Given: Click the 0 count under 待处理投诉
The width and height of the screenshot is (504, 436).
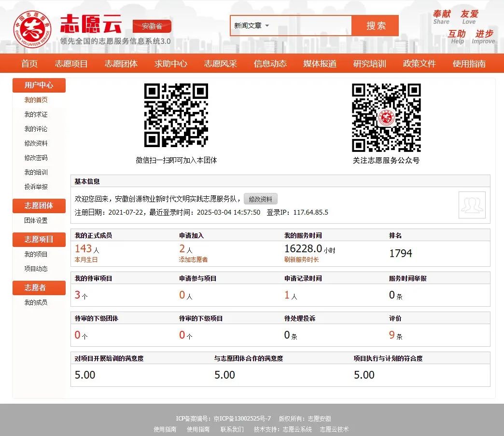Looking at the screenshot, I should (x=287, y=335).
